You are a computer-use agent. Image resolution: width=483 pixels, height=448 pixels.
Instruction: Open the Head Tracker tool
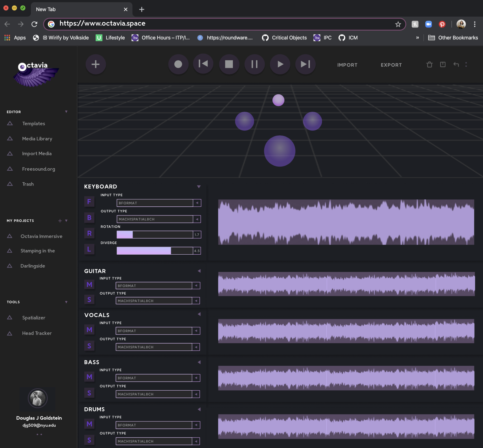click(x=37, y=333)
